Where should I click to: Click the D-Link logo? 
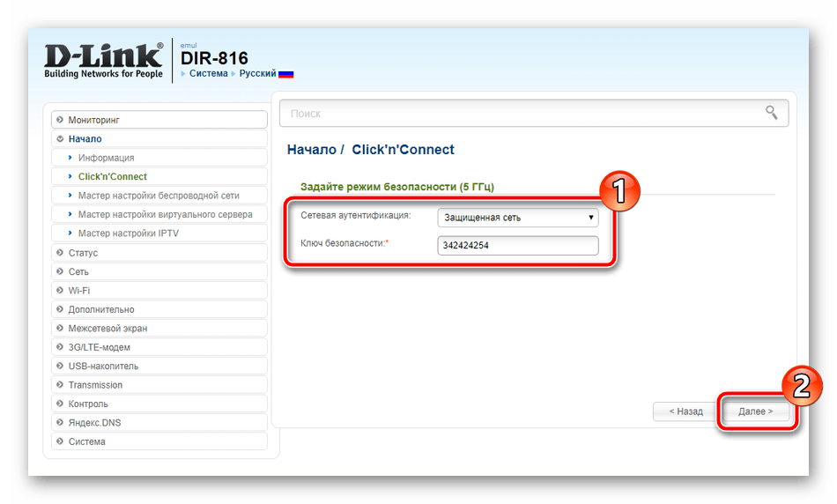[x=104, y=61]
